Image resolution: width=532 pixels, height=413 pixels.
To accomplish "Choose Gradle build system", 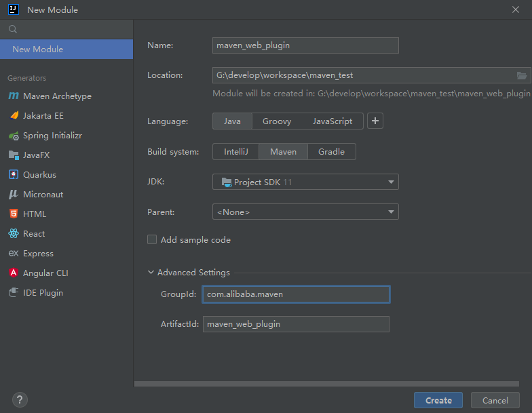I will 331,152.
